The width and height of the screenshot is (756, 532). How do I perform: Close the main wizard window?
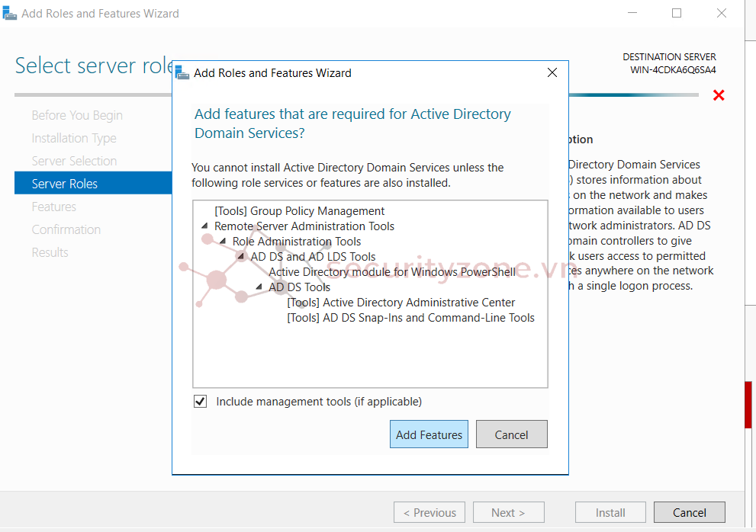721,13
